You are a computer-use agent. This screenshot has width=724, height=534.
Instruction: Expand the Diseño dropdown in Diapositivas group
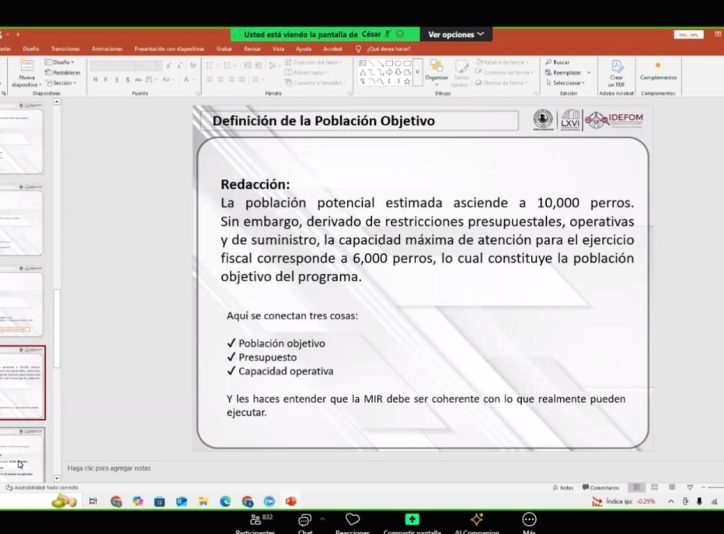click(x=63, y=62)
